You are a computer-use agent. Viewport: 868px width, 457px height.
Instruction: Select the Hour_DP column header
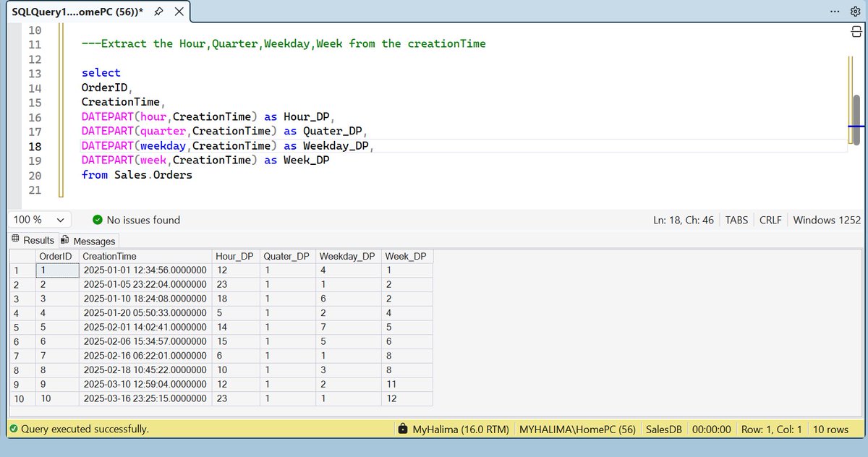click(x=235, y=256)
